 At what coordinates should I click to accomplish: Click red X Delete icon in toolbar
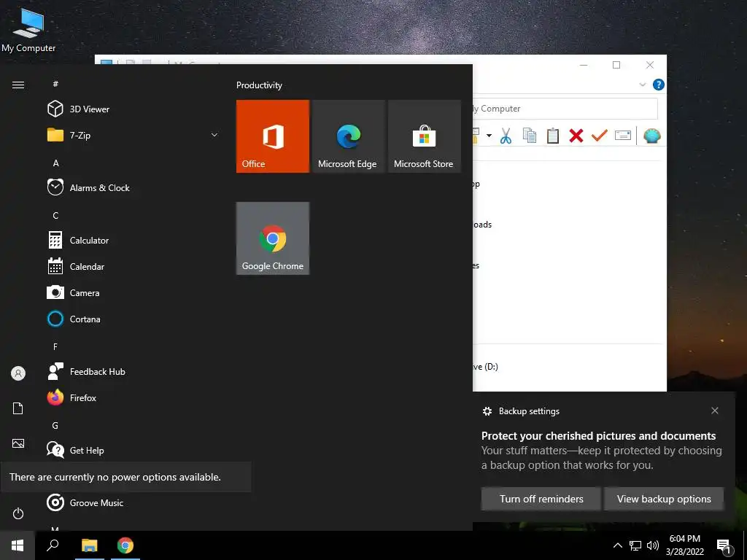(x=576, y=136)
